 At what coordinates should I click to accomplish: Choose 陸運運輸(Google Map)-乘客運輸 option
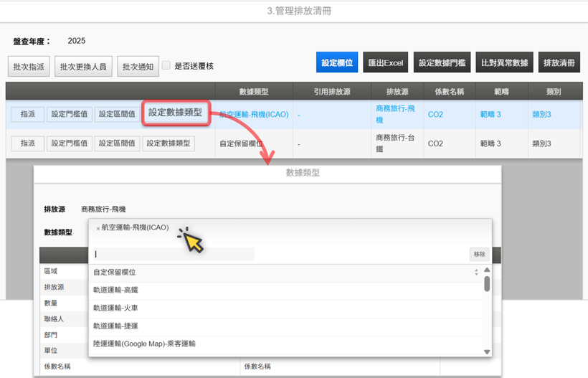pos(144,344)
